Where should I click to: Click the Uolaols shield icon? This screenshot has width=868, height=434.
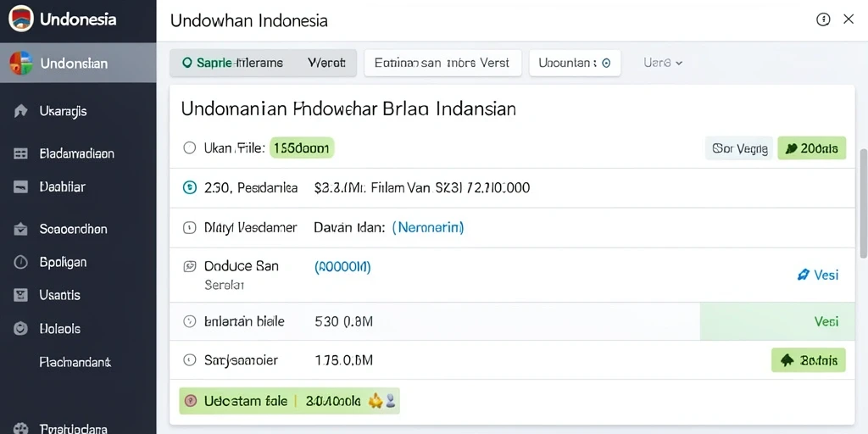20,329
